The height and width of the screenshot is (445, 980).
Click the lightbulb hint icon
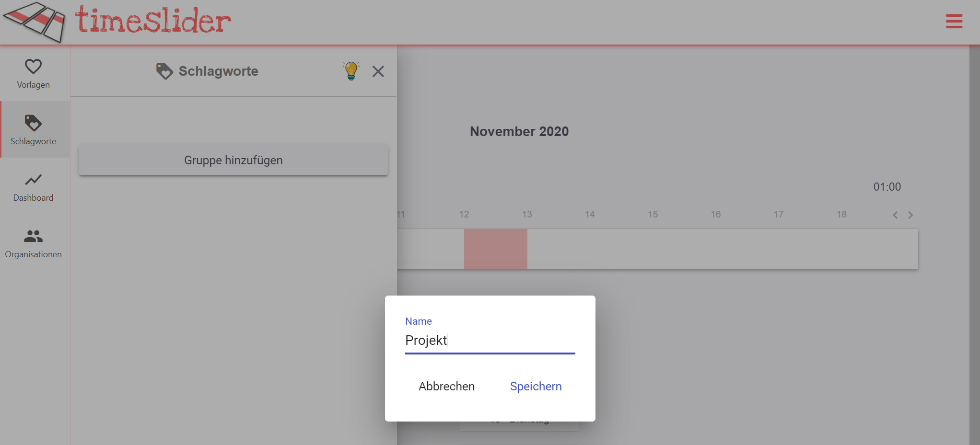pyautogui.click(x=351, y=71)
